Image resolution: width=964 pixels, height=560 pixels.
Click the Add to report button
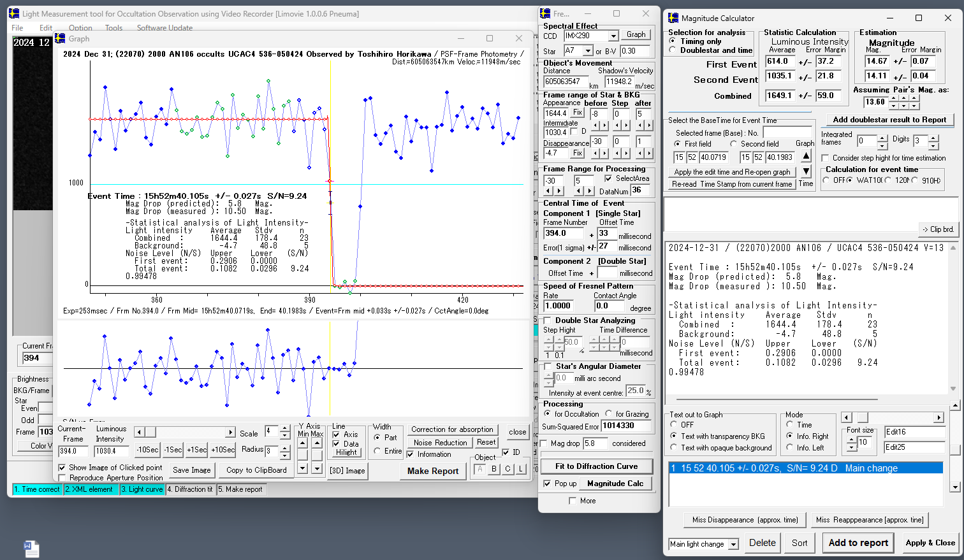click(858, 543)
